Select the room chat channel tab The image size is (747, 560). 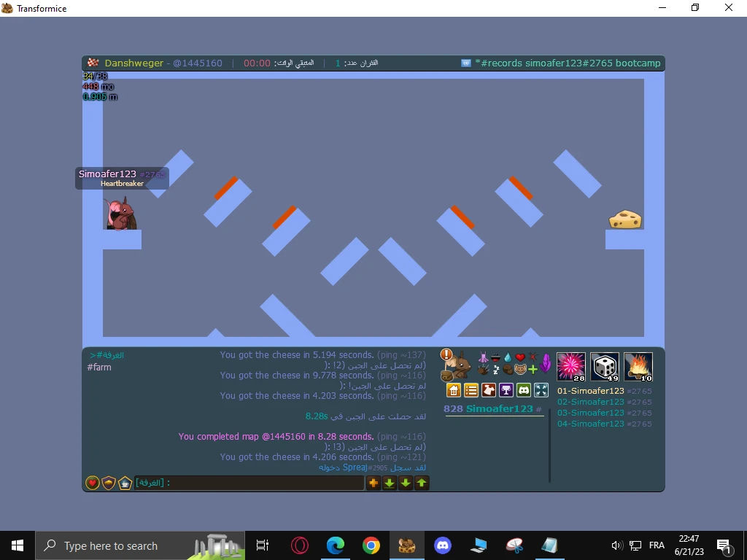tap(107, 355)
